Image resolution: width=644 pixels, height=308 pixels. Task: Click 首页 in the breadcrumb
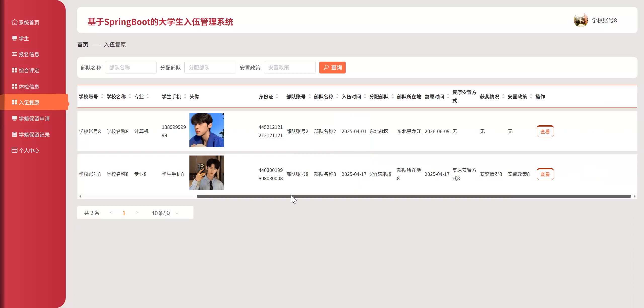tap(83, 45)
